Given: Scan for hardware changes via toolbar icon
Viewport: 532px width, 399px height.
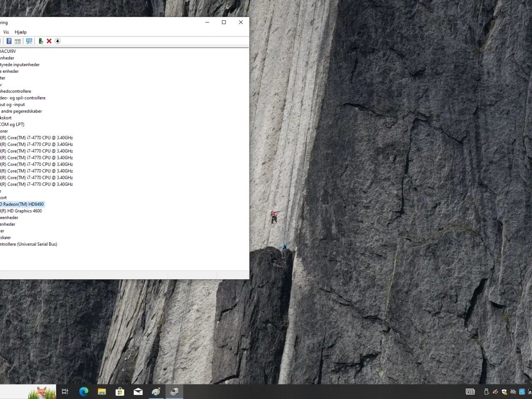Looking at the screenshot, I should click(x=29, y=41).
